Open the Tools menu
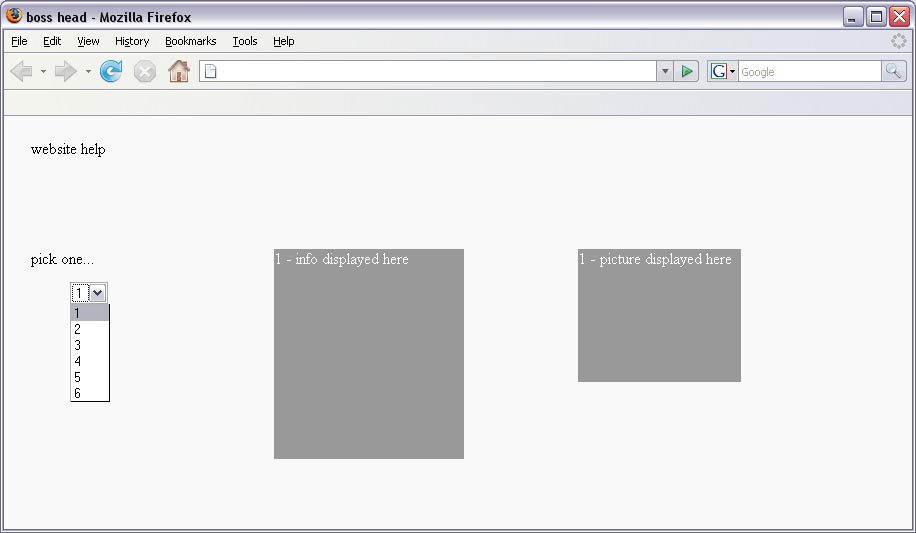916x533 pixels. click(245, 41)
